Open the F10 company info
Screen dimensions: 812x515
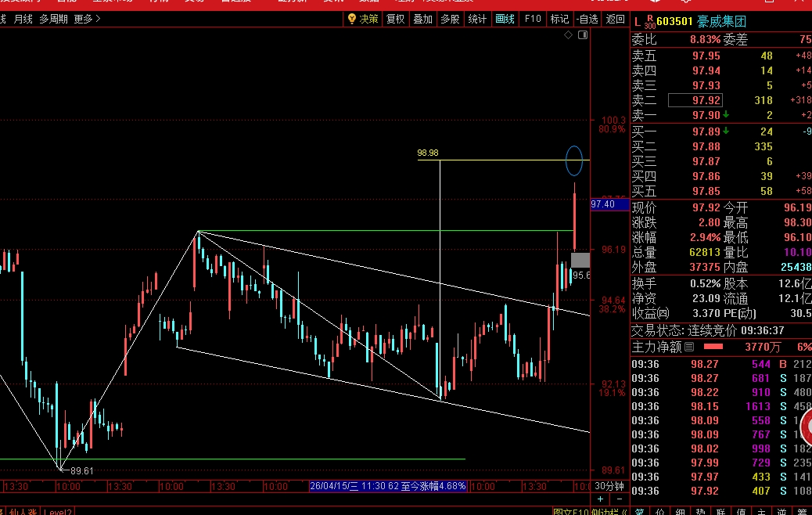click(533, 19)
